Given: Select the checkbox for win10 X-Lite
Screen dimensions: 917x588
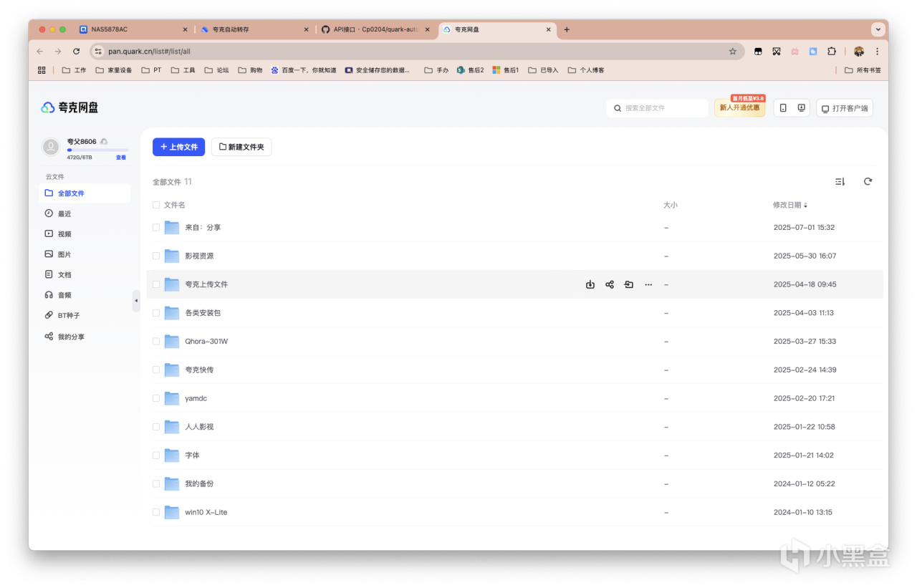Looking at the screenshot, I should click(x=156, y=512).
